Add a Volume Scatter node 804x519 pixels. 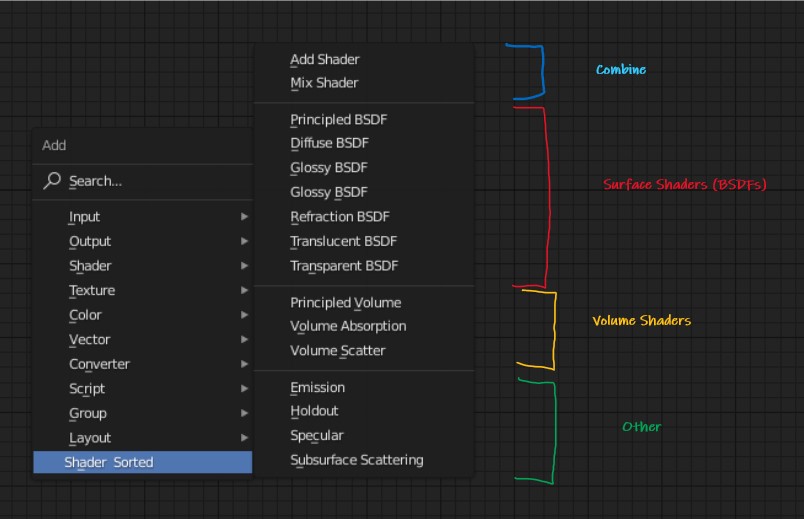tap(364, 351)
